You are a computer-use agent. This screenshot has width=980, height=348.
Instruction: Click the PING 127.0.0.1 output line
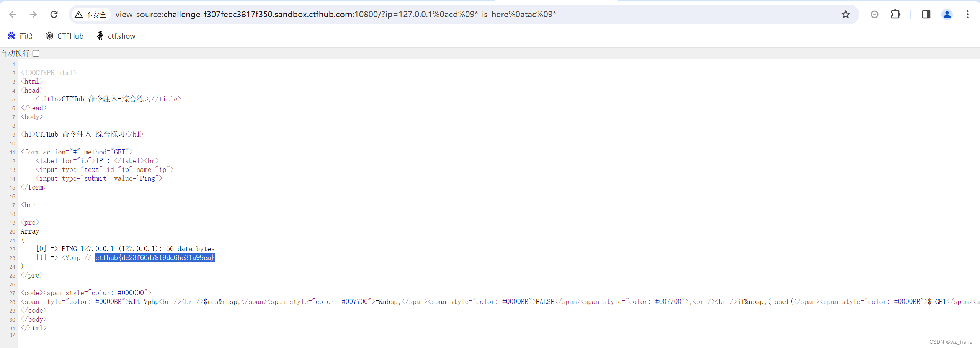click(125, 249)
